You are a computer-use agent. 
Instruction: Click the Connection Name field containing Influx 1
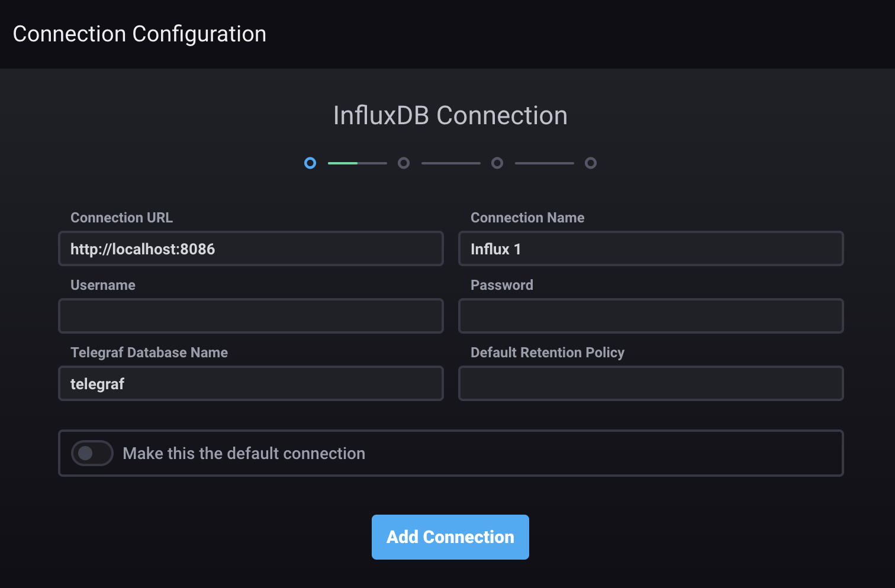tap(651, 249)
